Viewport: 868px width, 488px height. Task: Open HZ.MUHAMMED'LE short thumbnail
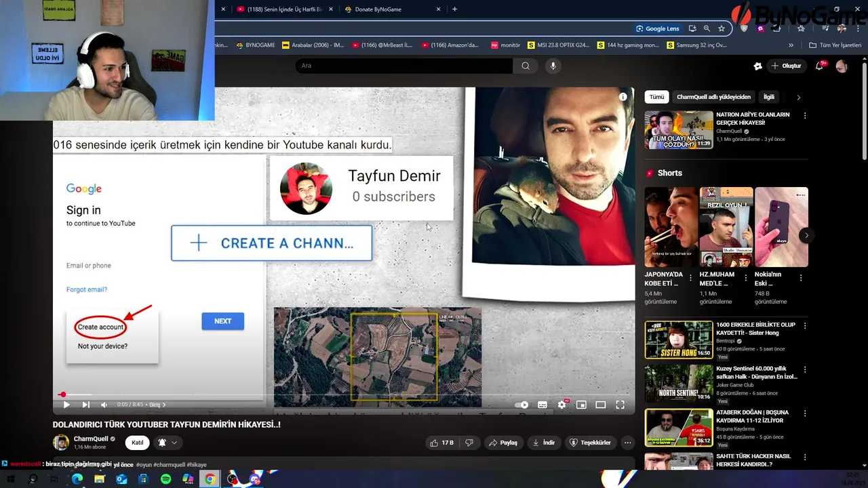coord(726,227)
